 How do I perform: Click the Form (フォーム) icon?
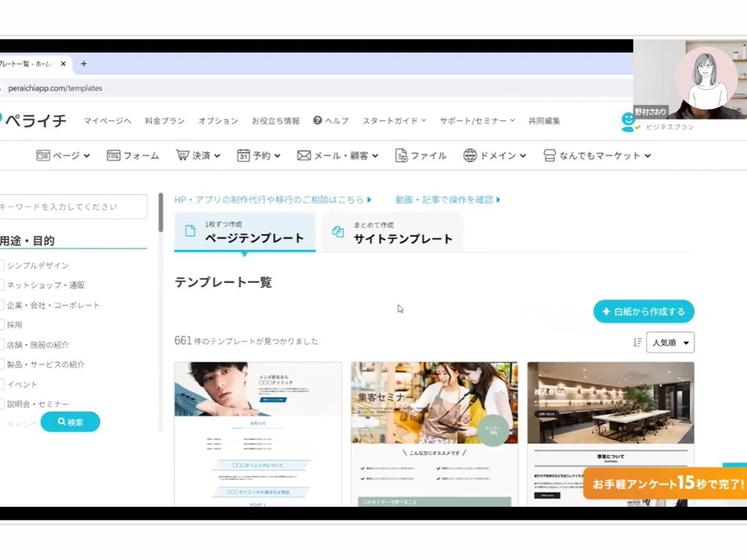113,155
